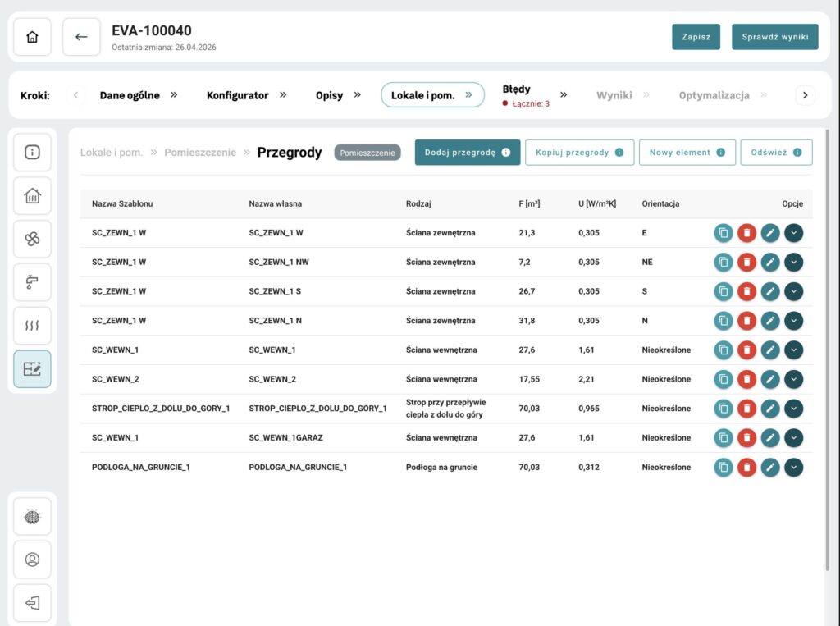Expand the STROP_CIEPLO_Z_DOLU_DO_GORY_1 row chevron
Screen dimensions: 840x626
click(x=794, y=409)
